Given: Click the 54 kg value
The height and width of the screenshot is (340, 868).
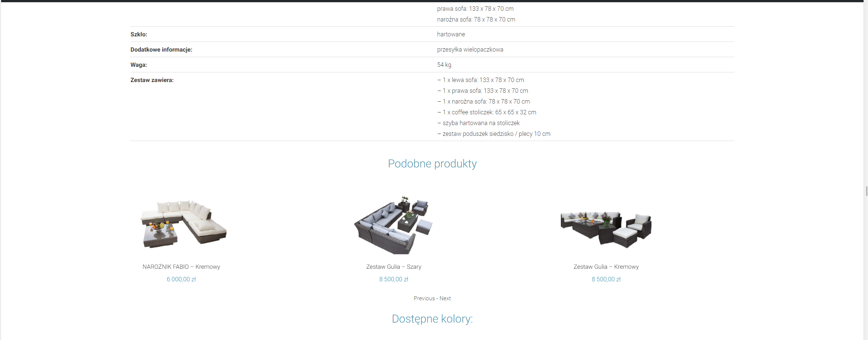Looking at the screenshot, I should [x=444, y=65].
